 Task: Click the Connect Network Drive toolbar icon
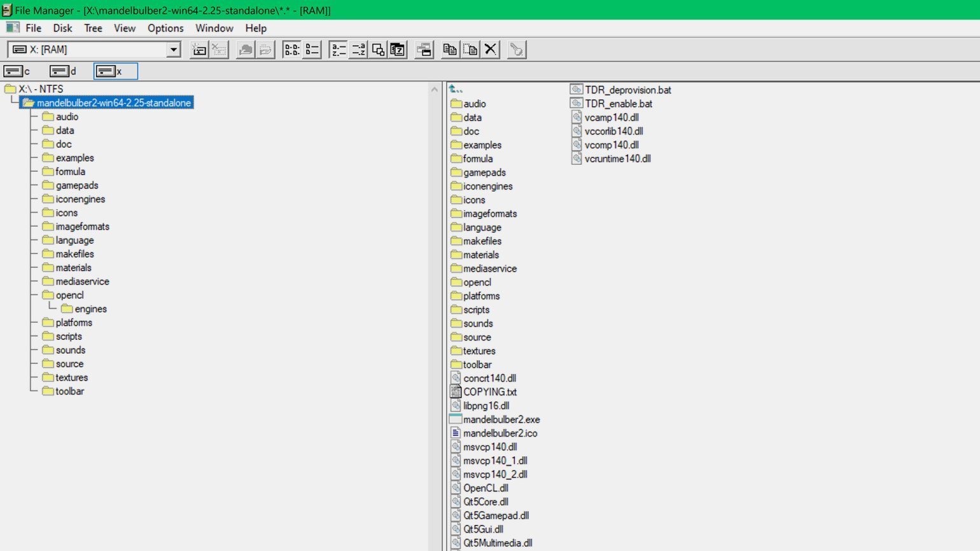(x=199, y=50)
